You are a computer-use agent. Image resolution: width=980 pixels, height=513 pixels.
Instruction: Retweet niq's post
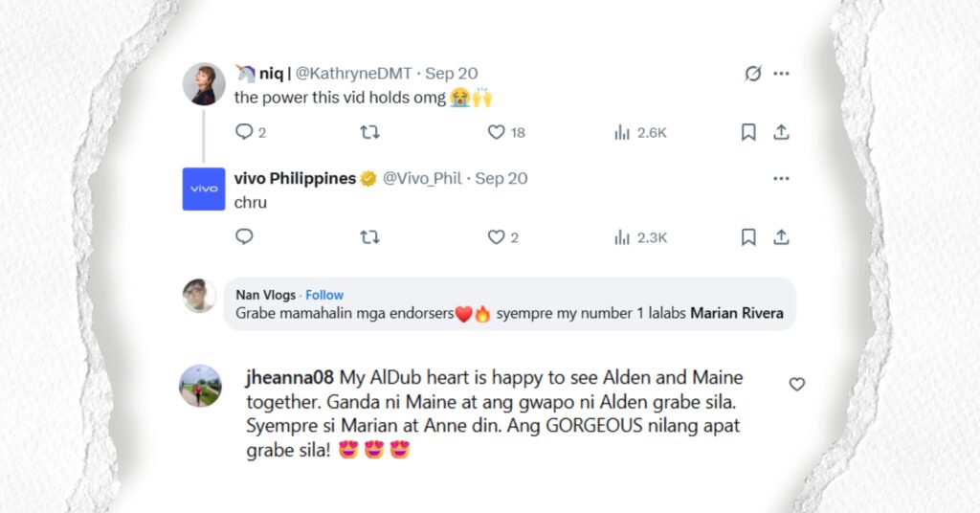369,132
